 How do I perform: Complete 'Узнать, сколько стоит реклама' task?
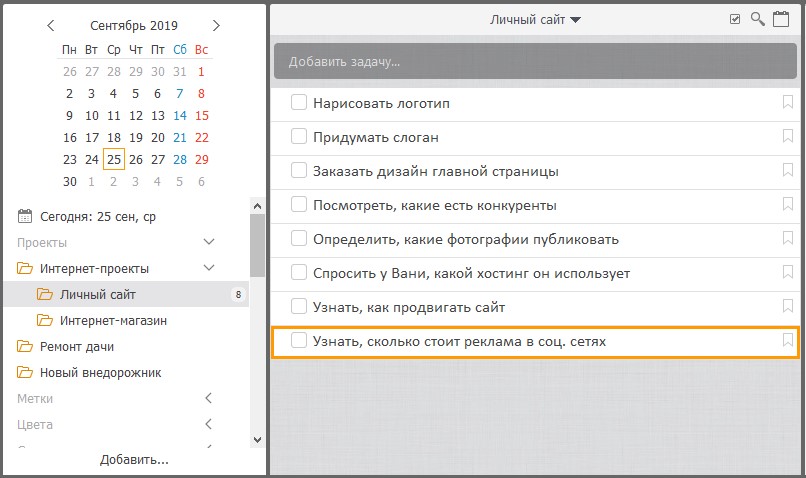(299, 340)
